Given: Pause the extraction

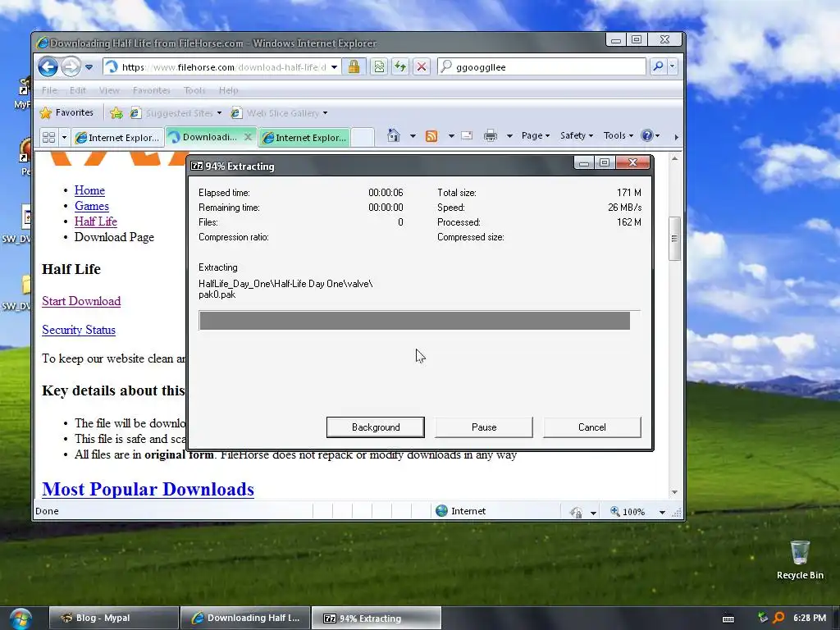Looking at the screenshot, I should click(x=484, y=427).
